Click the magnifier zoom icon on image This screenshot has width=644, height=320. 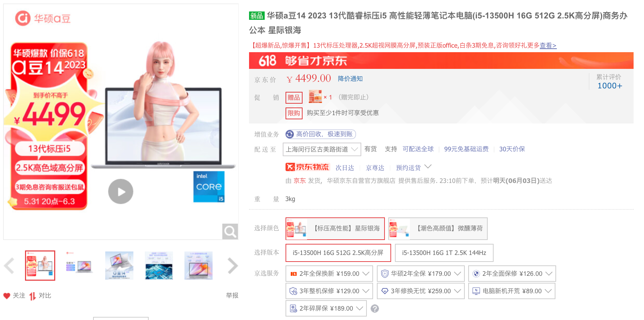point(230,231)
